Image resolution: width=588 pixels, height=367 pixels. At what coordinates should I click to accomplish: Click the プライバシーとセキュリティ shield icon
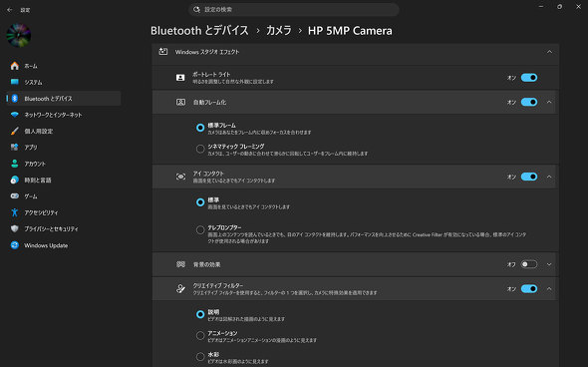(15, 228)
